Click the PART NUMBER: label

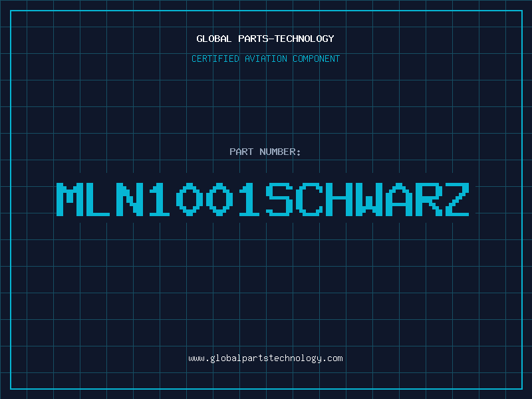point(265,152)
